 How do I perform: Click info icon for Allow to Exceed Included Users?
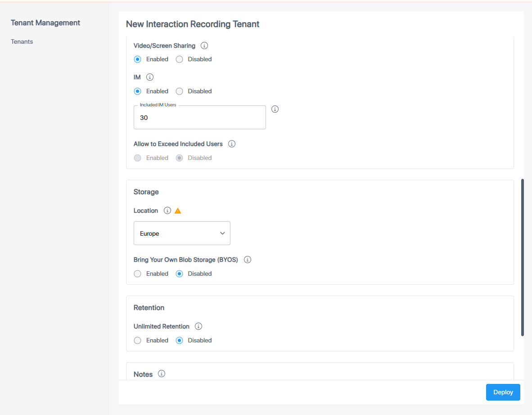(x=232, y=144)
